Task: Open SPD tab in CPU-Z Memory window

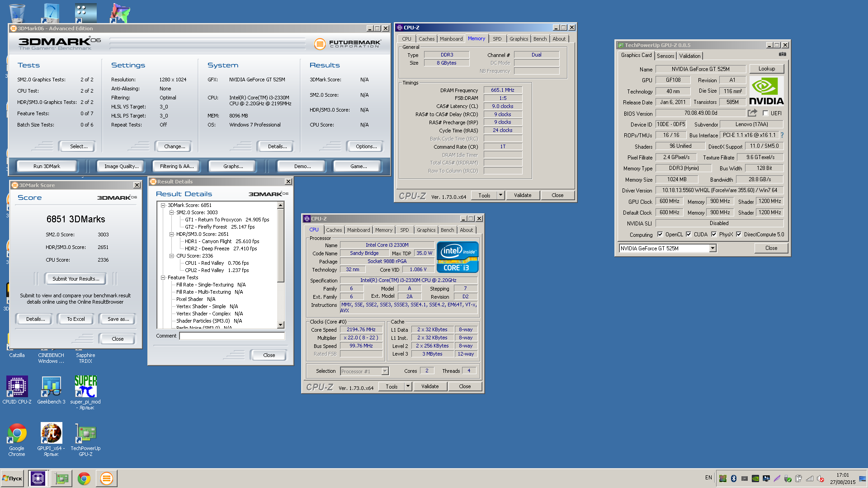Action: click(497, 39)
